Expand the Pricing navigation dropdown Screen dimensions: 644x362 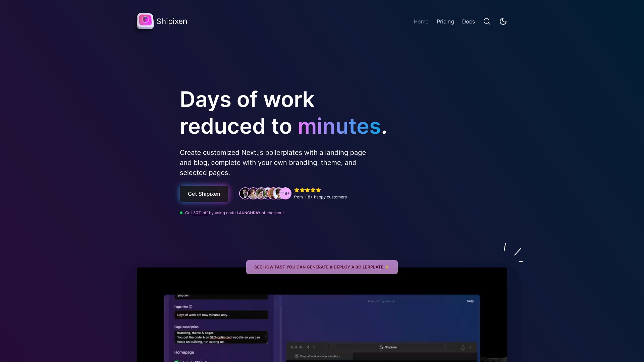coord(445,21)
